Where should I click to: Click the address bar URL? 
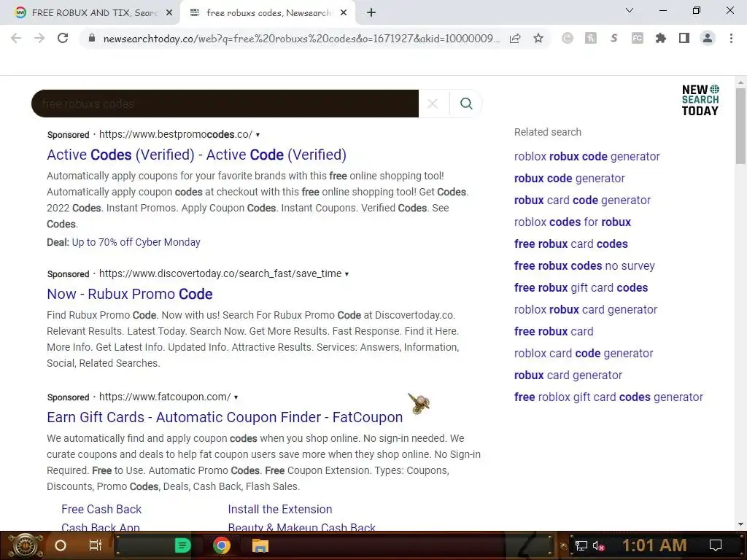301,39
